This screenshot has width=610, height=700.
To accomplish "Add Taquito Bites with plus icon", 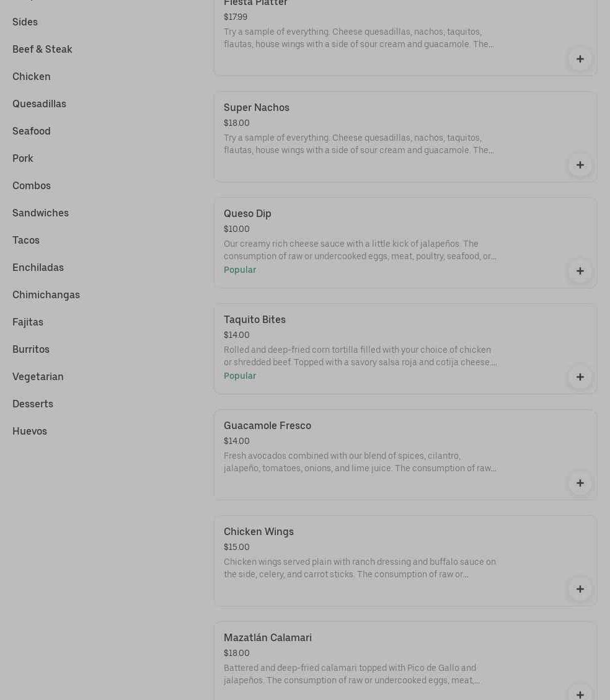I will pyautogui.click(x=580, y=377).
